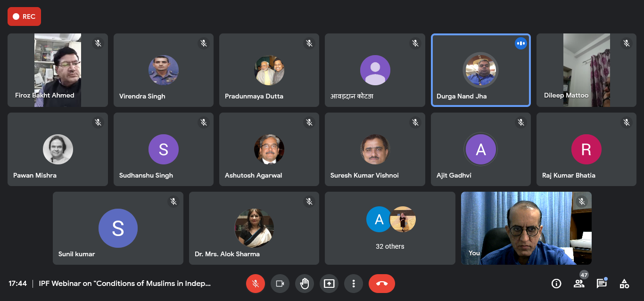644x301 pixels.
Task: Open the meeting details info icon
Action: tap(556, 284)
